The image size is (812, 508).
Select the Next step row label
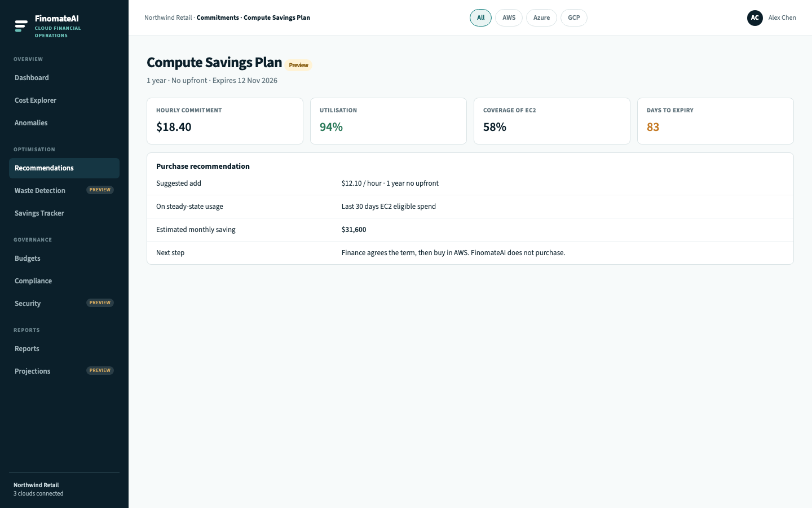(x=170, y=253)
